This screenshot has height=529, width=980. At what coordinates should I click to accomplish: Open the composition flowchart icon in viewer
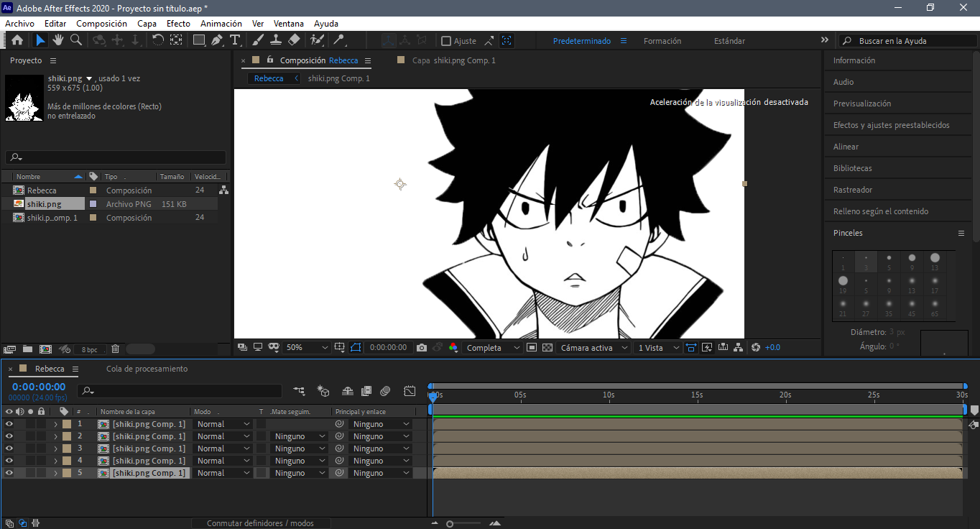739,348
